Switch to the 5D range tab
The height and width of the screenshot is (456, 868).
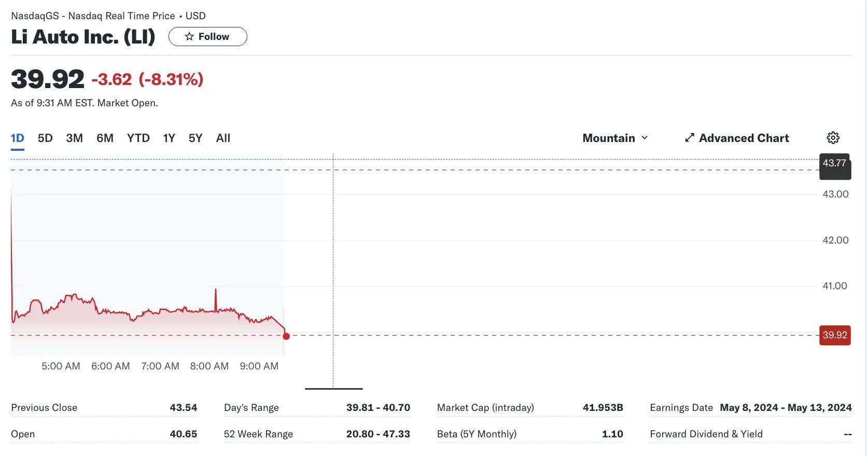pyautogui.click(x=45, y=138)
